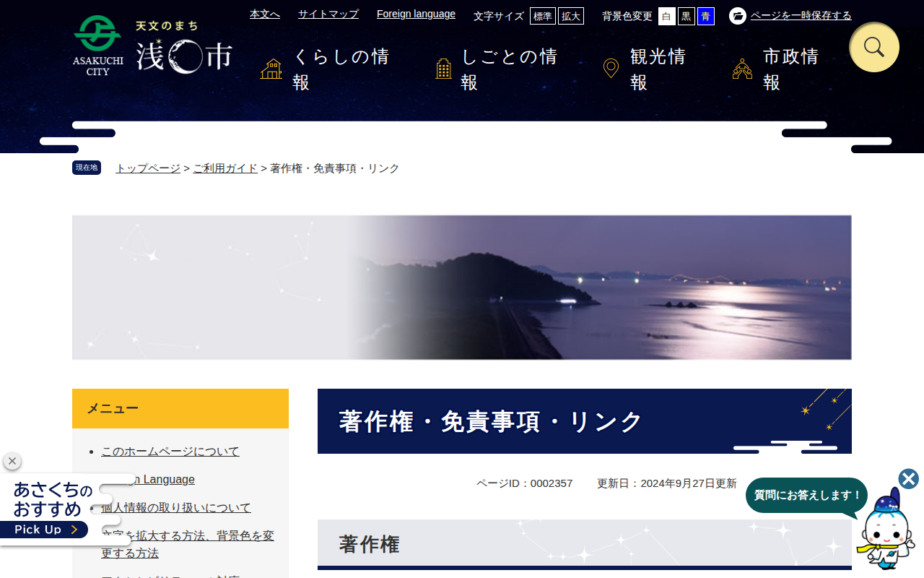This screenshot has height=578, width=924.
Task: Click the folder icon beside ページを一時保存する
Action: coord(738,16)
